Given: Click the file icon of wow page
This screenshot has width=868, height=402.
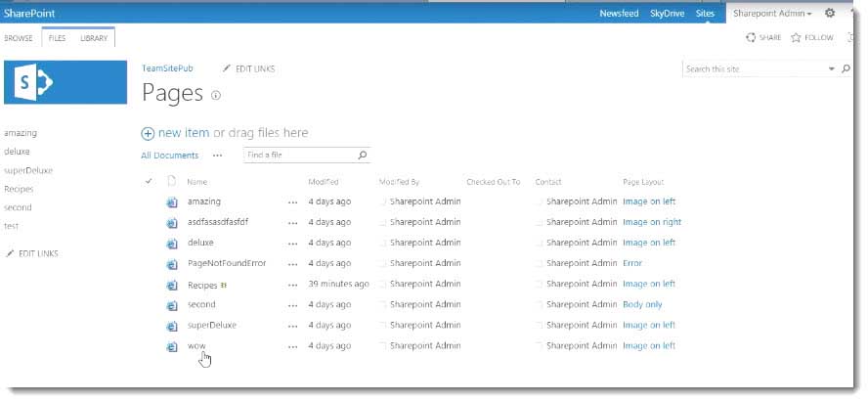Looking at the screenshot, I should tap(172, 346).
